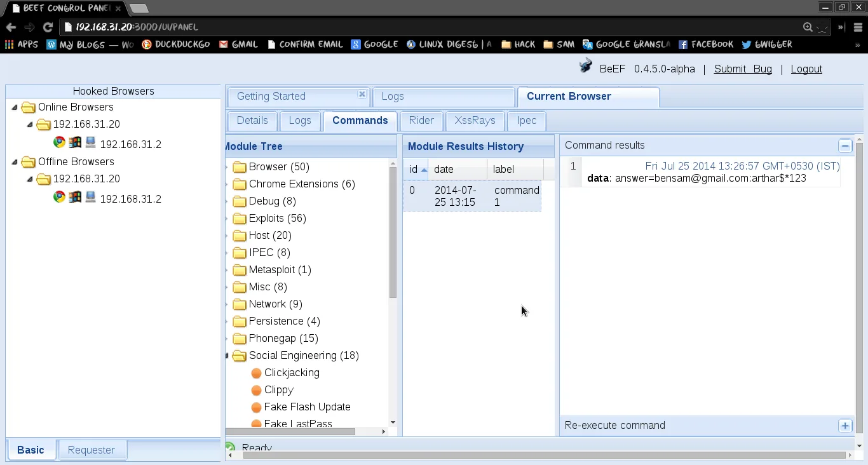Image resolution: width=868 pixels, height=465 pixels.
Task: Click the label column header
Action: (515, 170)
